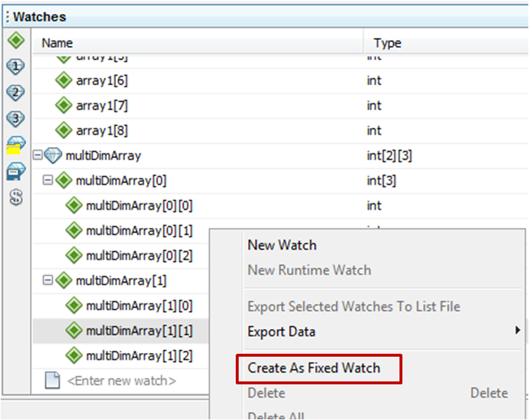The height and width of the screenshot is (420, 529).
Task: Open Export Data submenu arrow
Action: pos(517,330)
